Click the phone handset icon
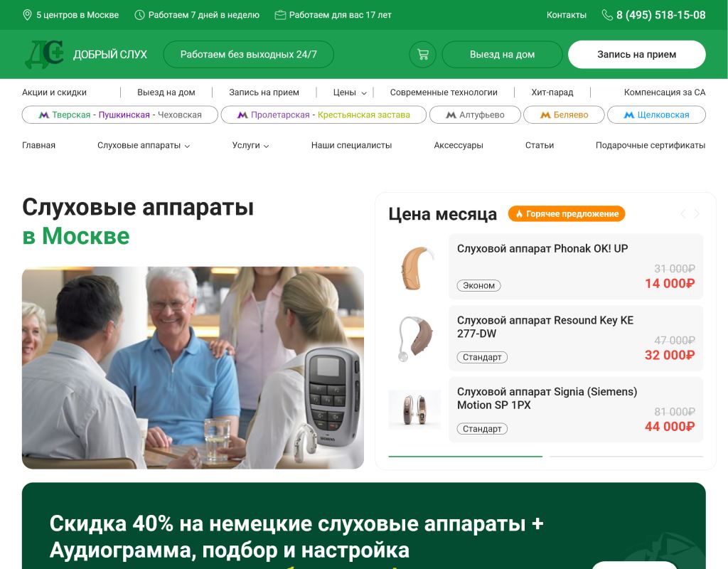The image size is (728, 569). tap(607, 15)
